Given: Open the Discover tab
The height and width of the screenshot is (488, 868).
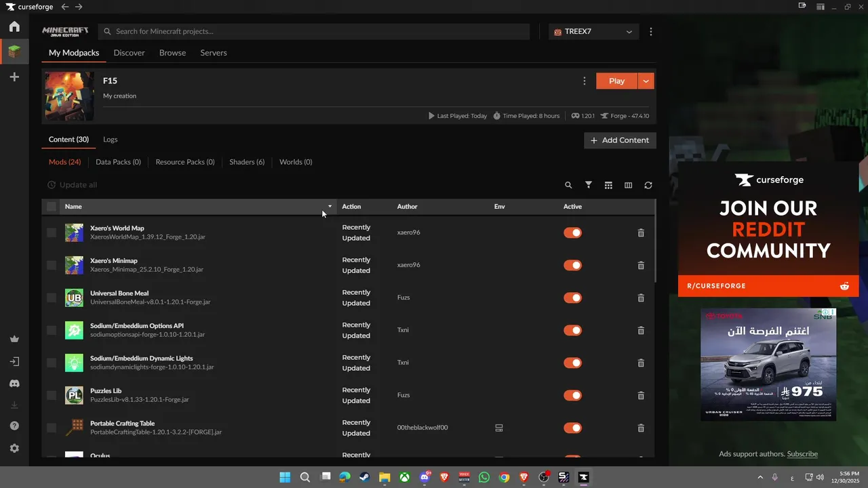Looking at the screenshot, I should (x=129, y=52).
